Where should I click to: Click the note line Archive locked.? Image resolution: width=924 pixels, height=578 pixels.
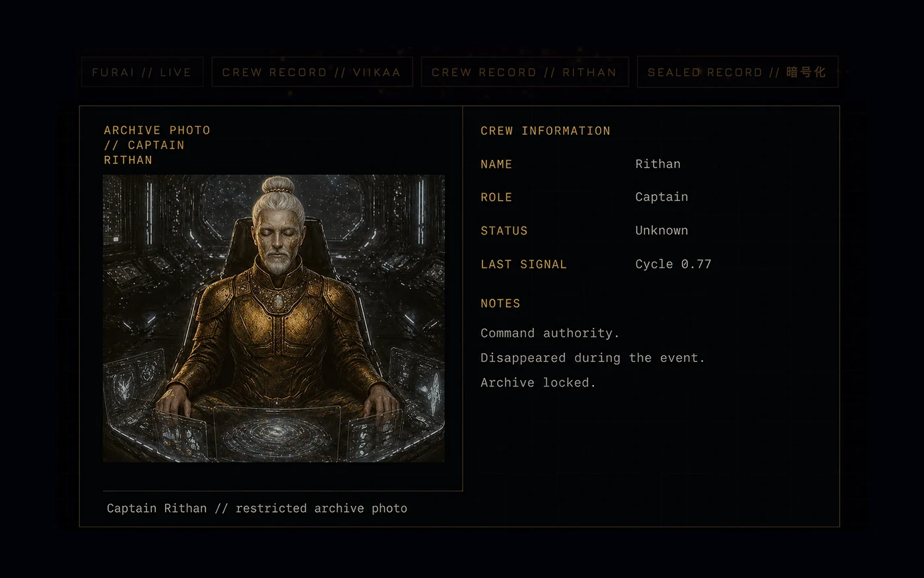(x=538, y=382)
